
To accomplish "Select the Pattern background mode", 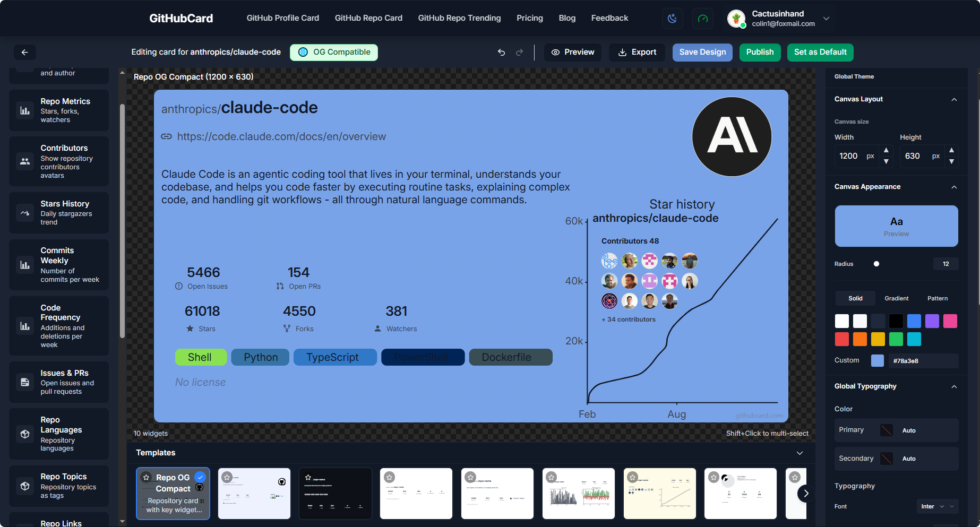I will click(937, 298).
